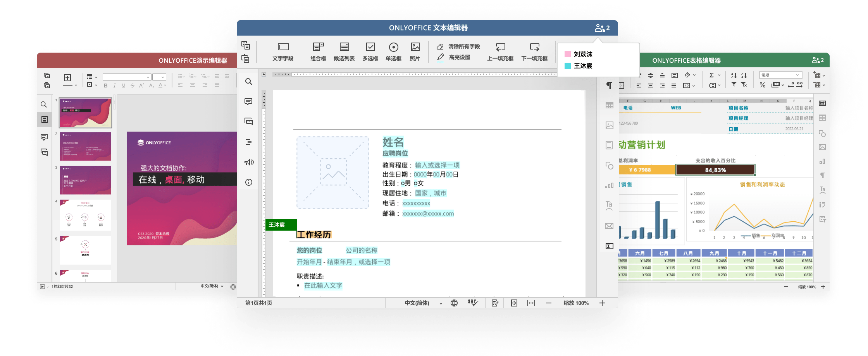The height and width of the screenshot is (356, 868).
Task: Toggle spell checking with the ABC status bar icon
Action: [x=473, y=303]
